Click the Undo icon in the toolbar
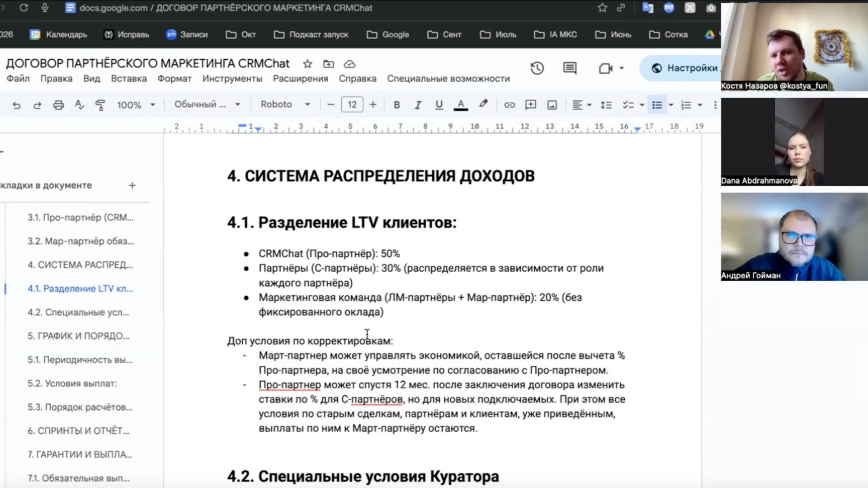868x488 pixels. (x=17, y=104)
